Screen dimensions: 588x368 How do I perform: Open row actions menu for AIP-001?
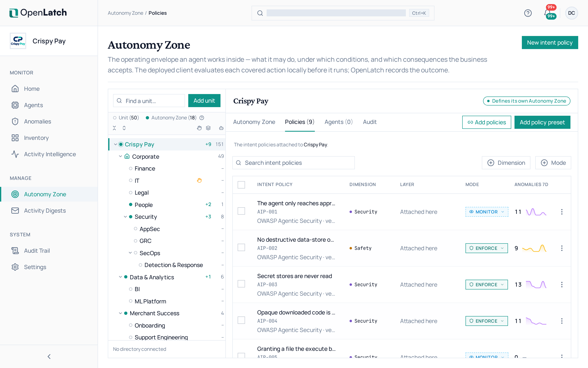[562, 212]
